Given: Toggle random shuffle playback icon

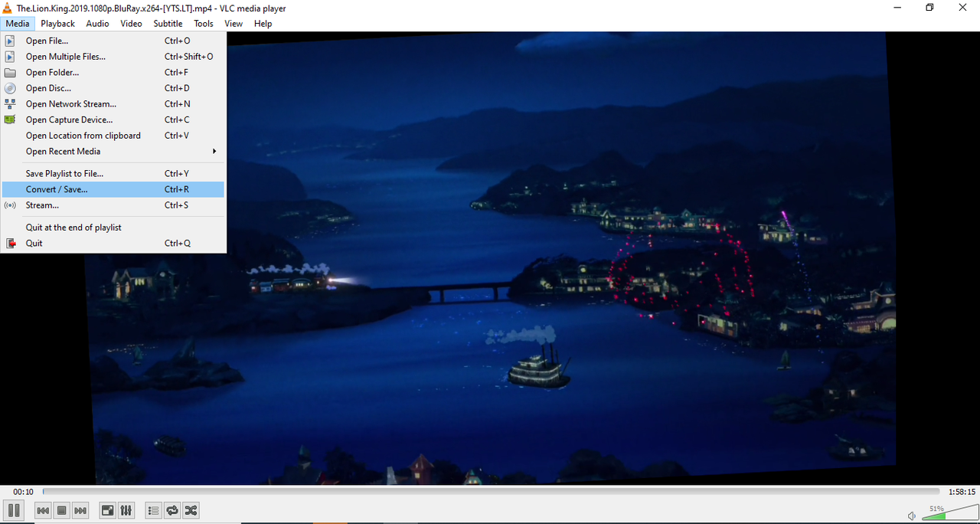Looking at the screenshot, I should (191, 510).
